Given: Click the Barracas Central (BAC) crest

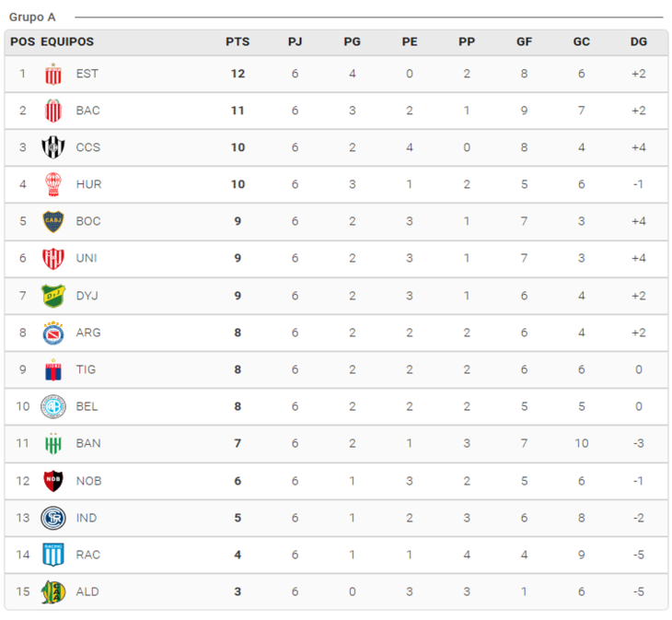Looking at the screenshot, I should [x=53, y=111].
